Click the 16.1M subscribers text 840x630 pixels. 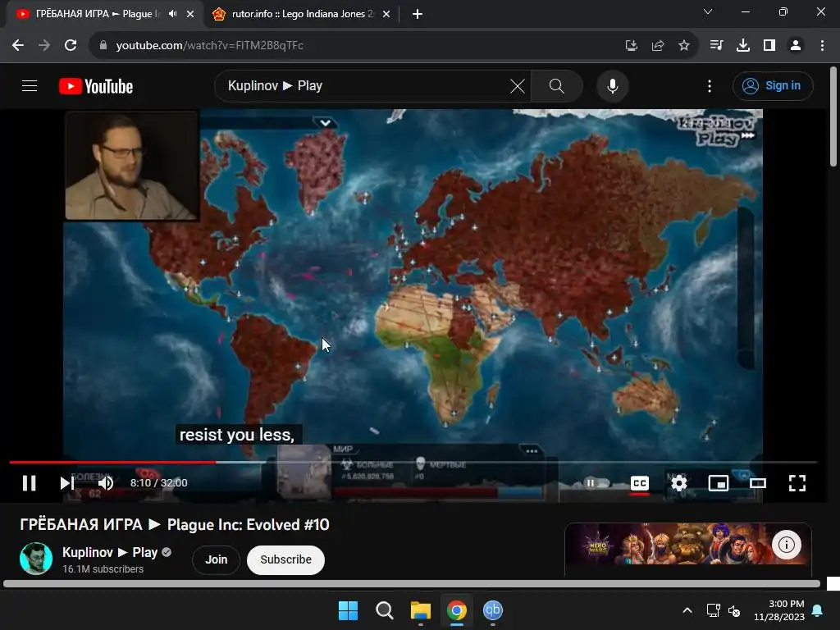click(x=103, y=569)
